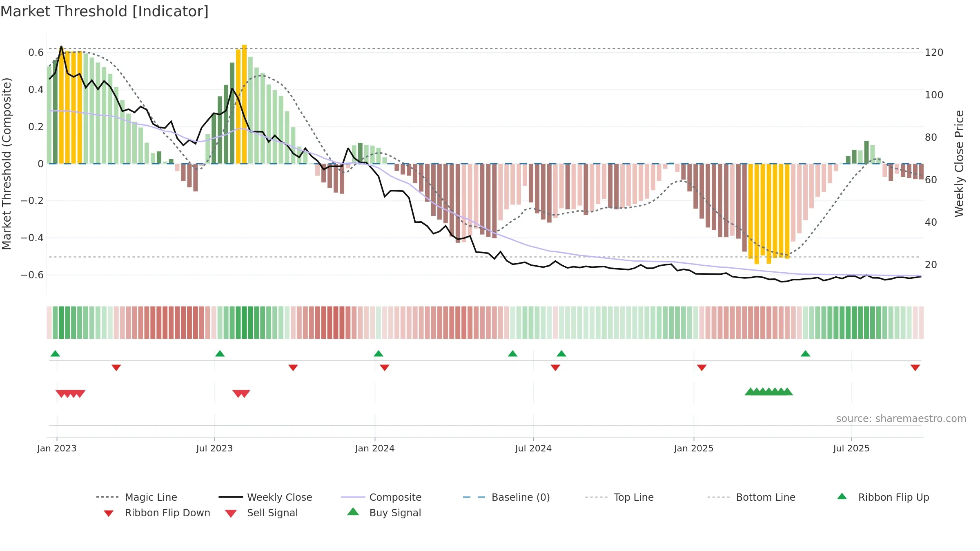980x551 pixels.
Task: Click the 120 tick on the right axis
Action: coord(934,53)
